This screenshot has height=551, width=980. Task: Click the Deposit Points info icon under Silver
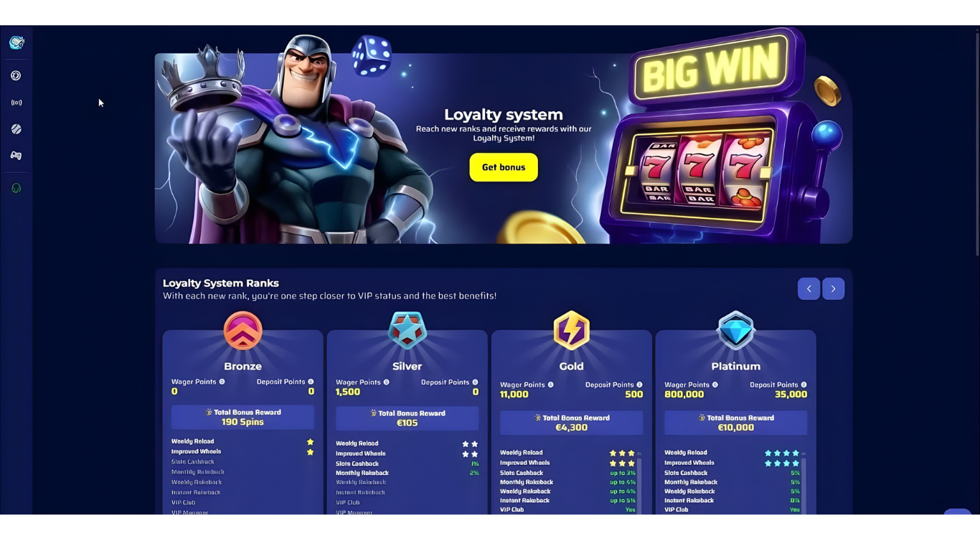[475, 382]
